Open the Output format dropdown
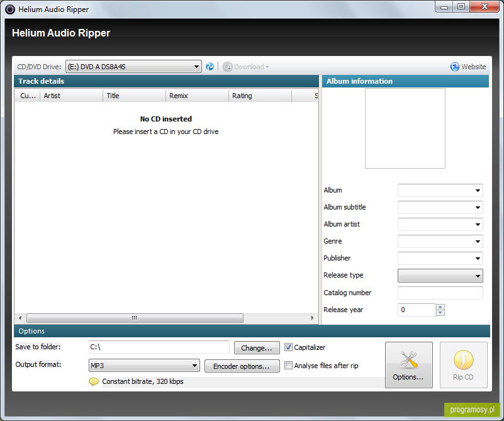The height and width of the screenshot is (421, 504). coord(144,366)
